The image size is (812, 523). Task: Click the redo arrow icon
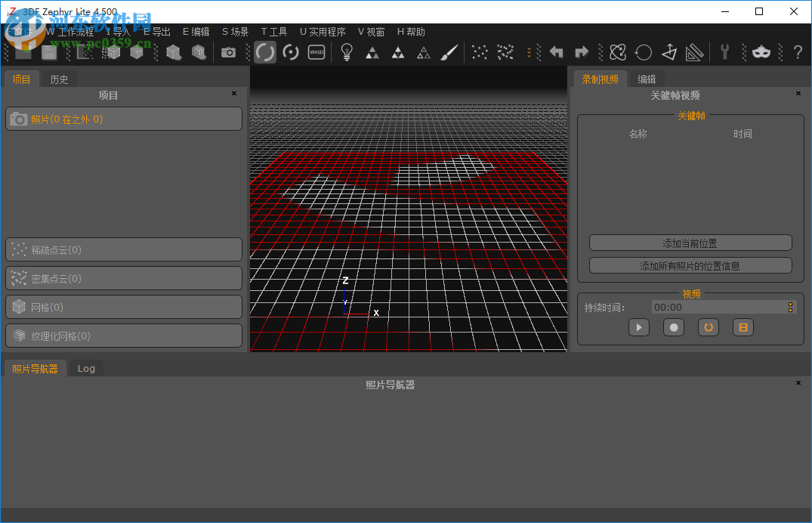pos(582,52)
